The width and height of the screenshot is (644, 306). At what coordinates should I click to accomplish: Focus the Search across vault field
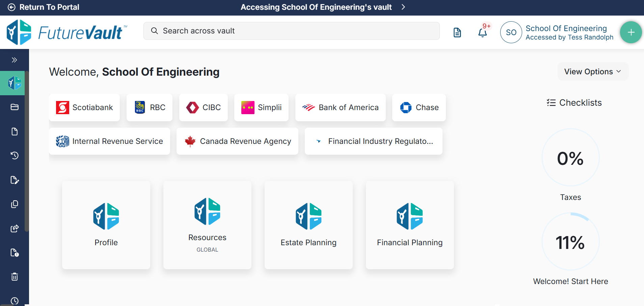[292, 31]
